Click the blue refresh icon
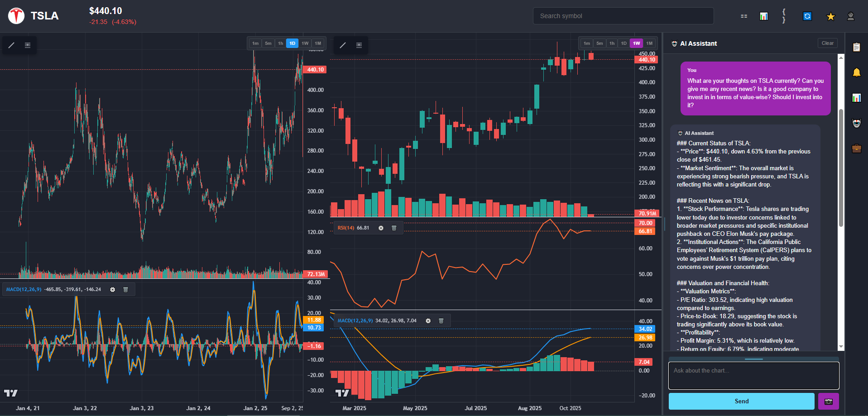868x416 pixels. pyautogui.click(x=807, y=16)
